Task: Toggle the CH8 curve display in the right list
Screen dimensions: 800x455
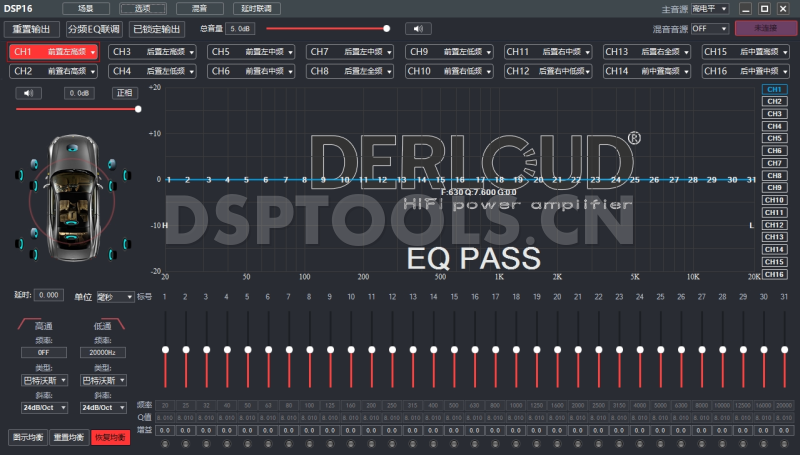Action: 774,175
